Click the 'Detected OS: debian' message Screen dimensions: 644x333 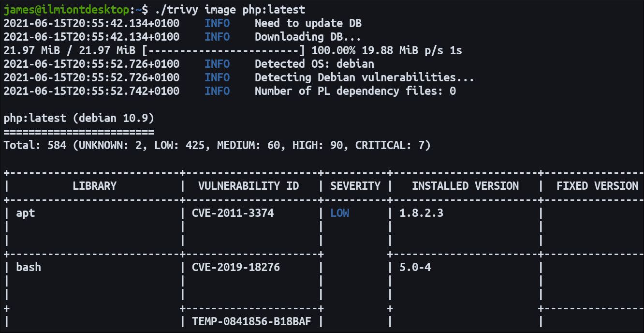314,64
